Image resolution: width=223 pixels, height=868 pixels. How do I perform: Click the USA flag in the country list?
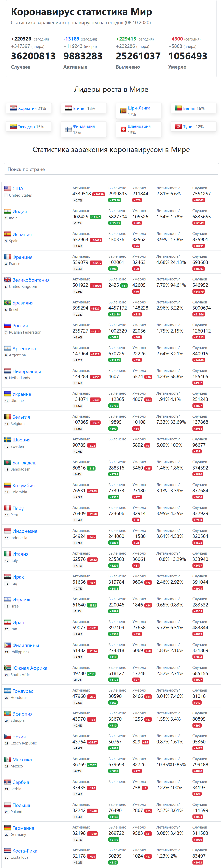(7, 188)
